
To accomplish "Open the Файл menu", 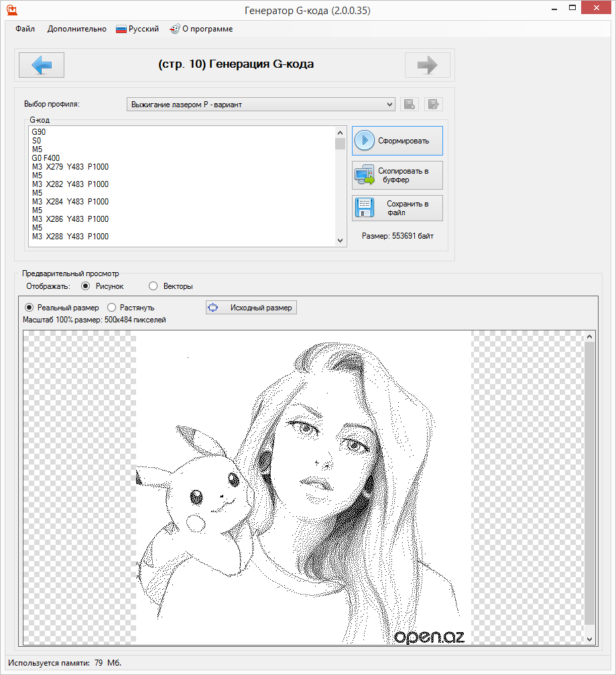I will [x=25, y=29].
